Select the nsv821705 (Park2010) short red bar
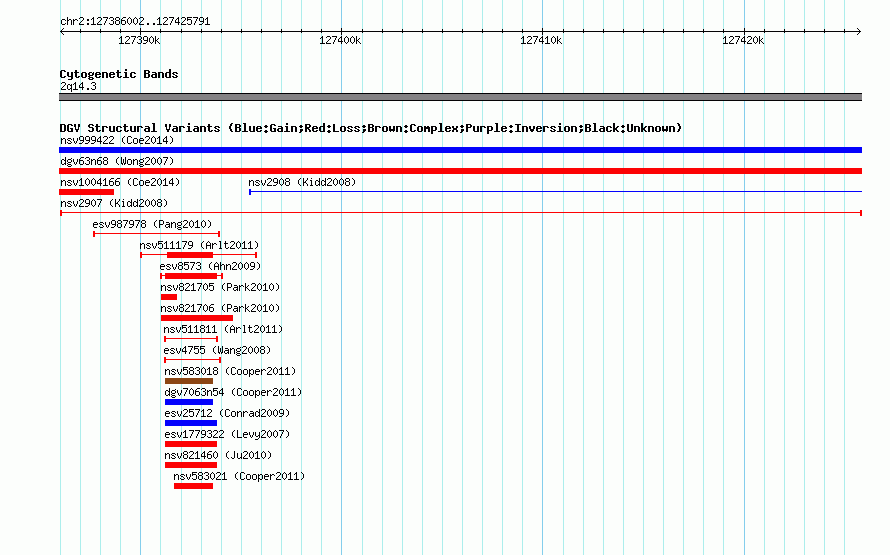 (169, 297)
